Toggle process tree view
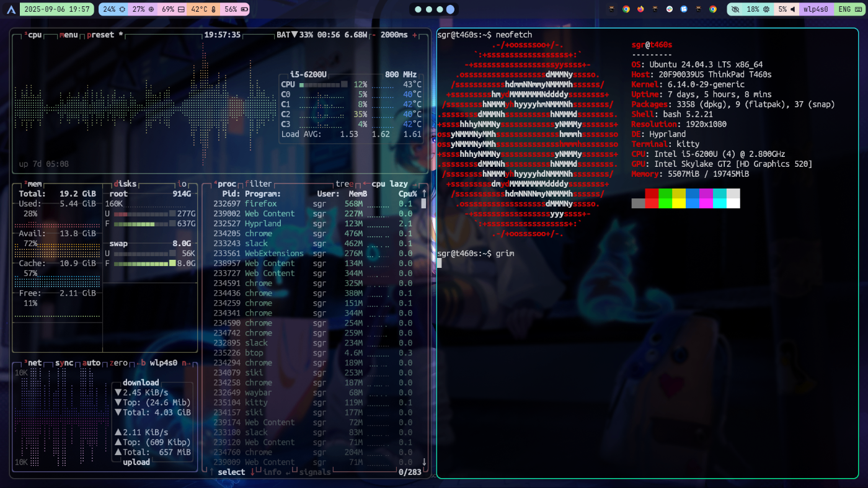Viewport: 868px width, 488px height. click(346, 184)
